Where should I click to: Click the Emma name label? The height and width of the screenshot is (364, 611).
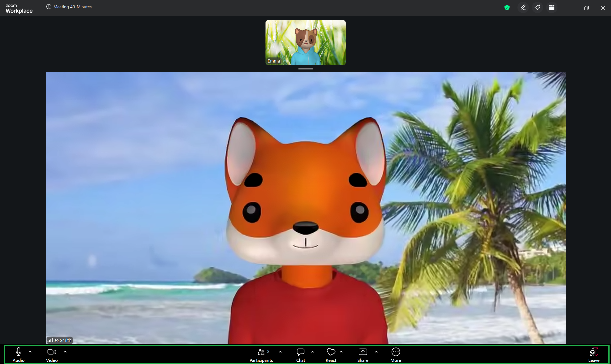coord(274,61)
